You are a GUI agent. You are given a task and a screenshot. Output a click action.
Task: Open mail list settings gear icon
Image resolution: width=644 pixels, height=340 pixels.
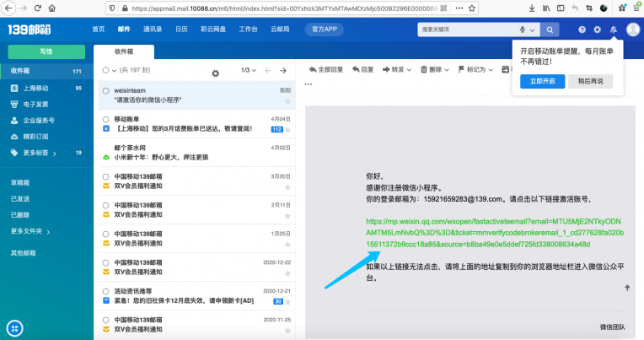[215, 73]
